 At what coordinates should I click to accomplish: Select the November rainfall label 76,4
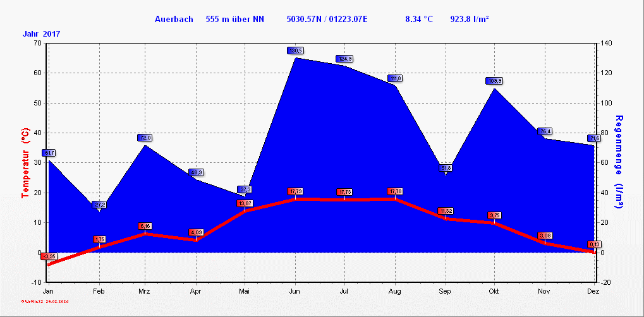click(545, 131)
